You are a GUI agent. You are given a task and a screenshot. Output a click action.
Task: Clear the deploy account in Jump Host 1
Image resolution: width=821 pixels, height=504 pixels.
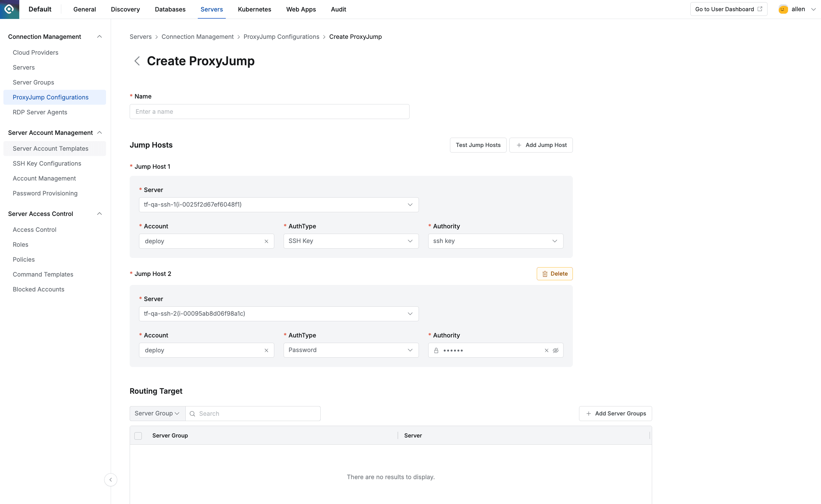point(266,241)
